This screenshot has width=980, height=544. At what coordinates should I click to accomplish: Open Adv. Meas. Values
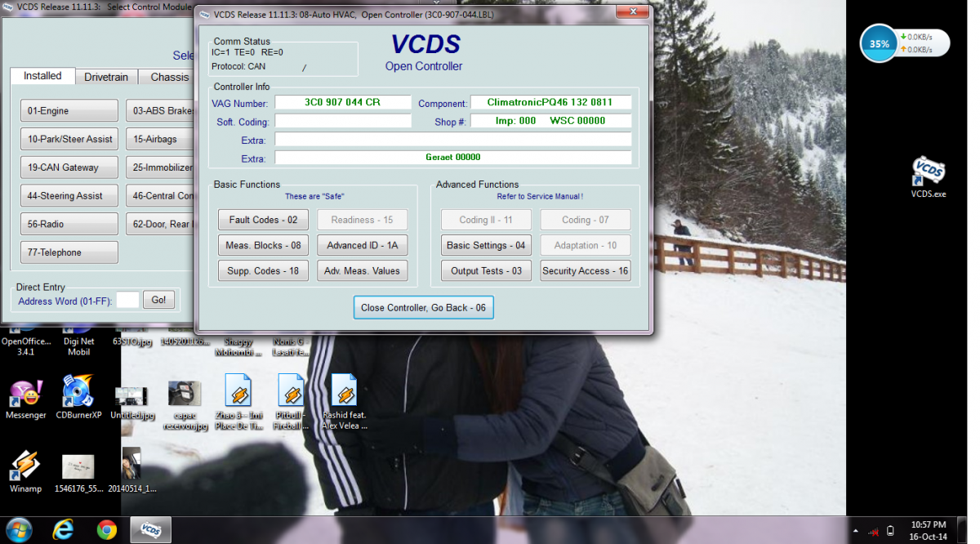[x=363, y=270]
